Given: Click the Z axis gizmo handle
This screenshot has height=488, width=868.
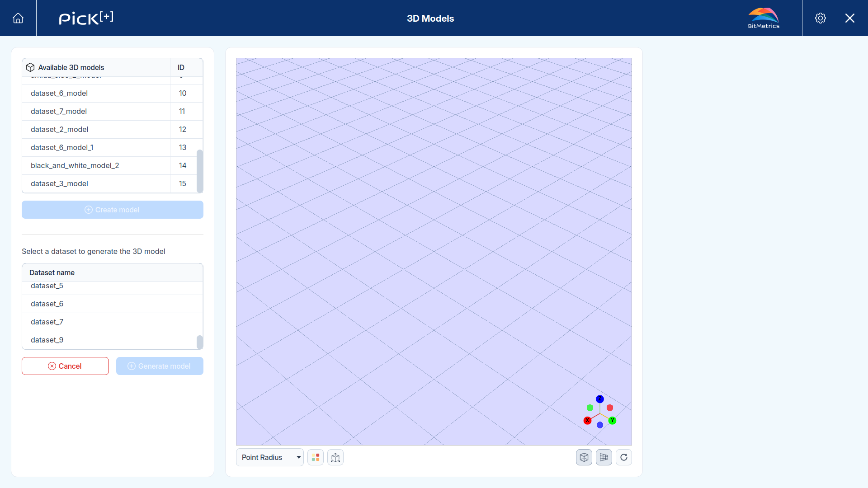Looking at the screenshot, I should point(600,399).
